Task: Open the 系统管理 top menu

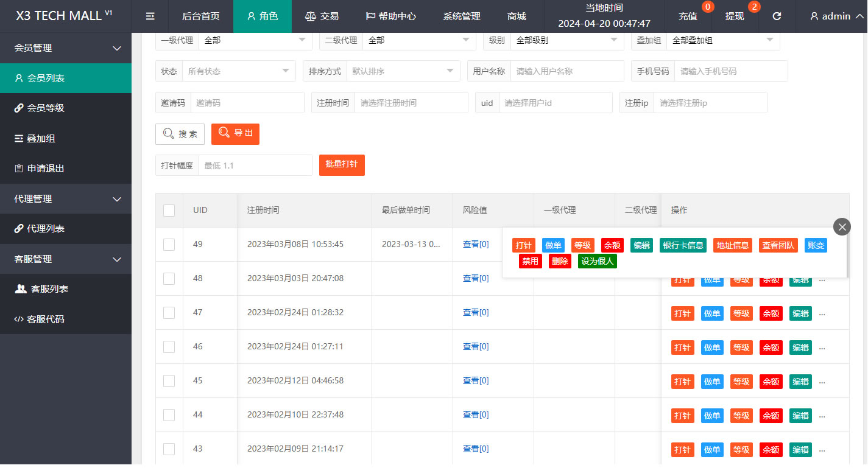Action: click(462, 16)
